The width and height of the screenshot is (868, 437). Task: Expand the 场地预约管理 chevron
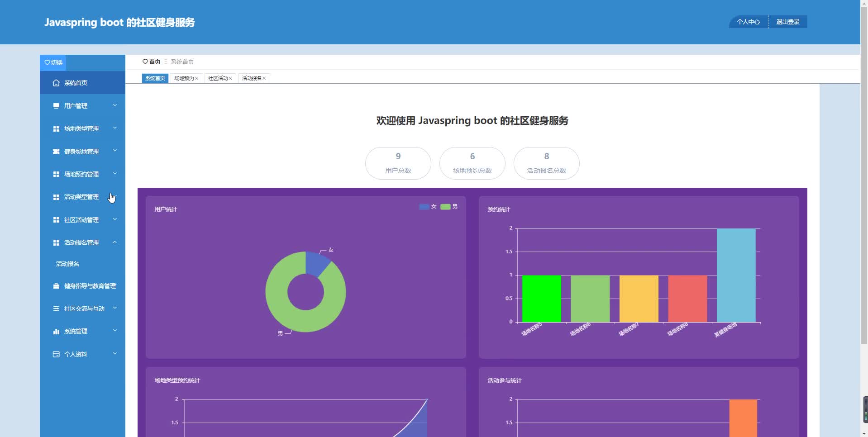point(115,174)
